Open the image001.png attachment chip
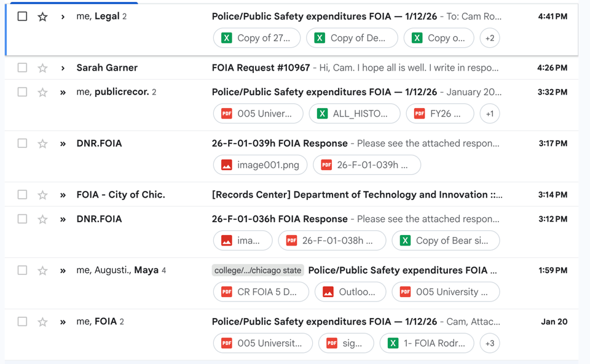Viewport: 590px width, 364px height. coord(260,165)
